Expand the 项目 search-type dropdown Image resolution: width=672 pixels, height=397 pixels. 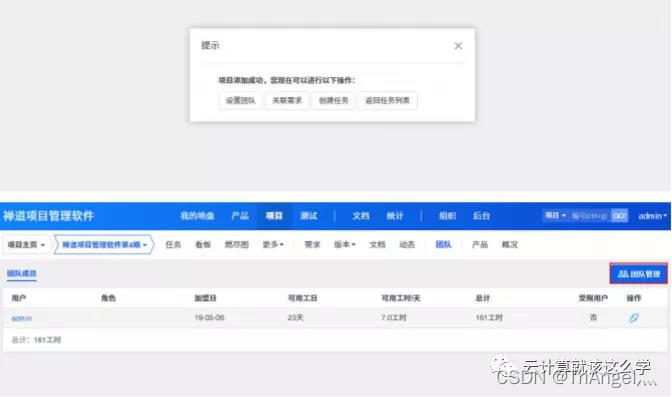pos(555,215)
